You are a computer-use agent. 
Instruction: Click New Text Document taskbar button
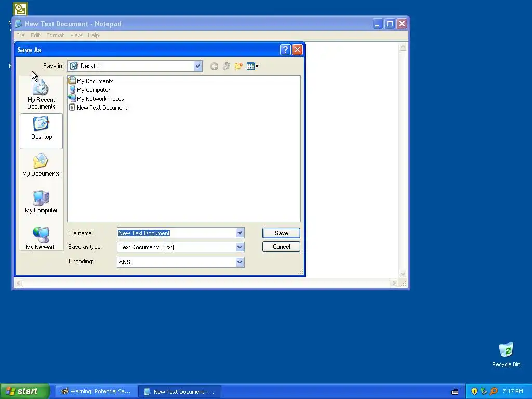point(180,392)
